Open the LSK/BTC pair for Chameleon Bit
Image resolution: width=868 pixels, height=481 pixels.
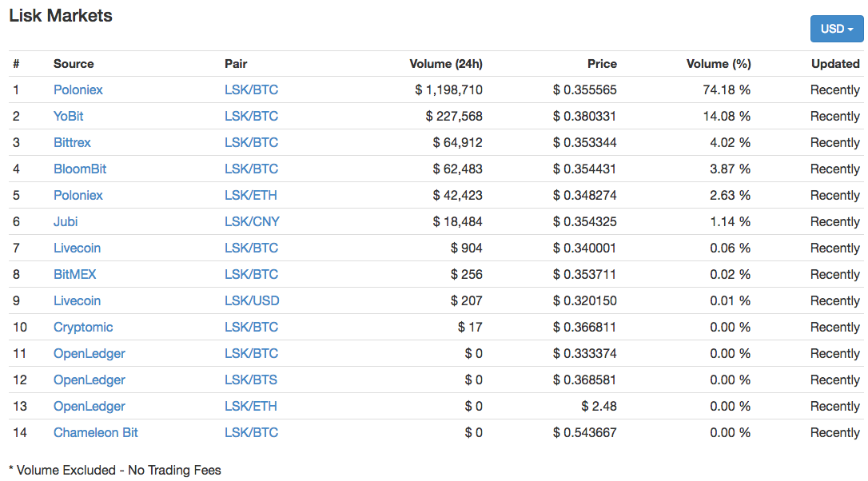click(251, 433)
